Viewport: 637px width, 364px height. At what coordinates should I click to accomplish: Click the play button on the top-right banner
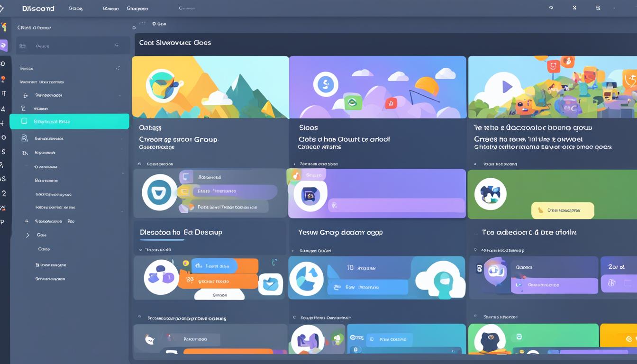coord(507,86)
